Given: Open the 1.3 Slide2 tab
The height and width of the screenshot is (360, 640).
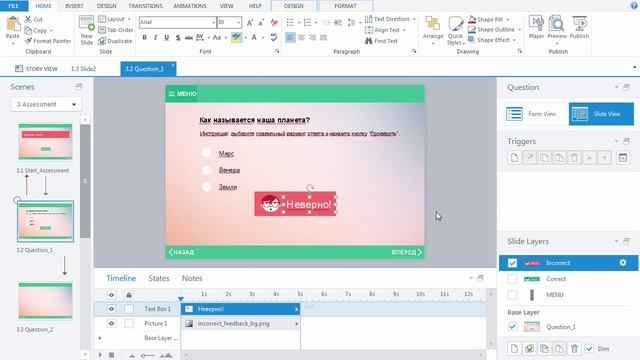Looking at the screenshot, I should (x=83, y=69).
